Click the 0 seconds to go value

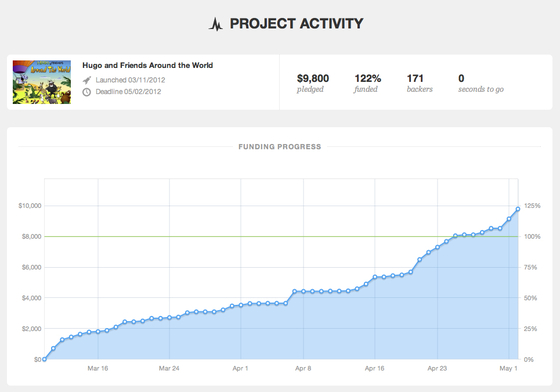point(461,78)
